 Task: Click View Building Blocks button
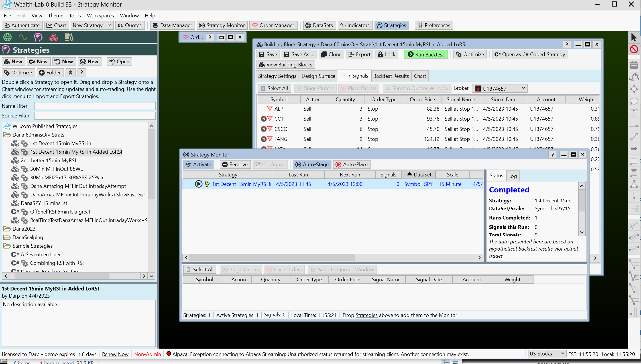click(286, 65)
